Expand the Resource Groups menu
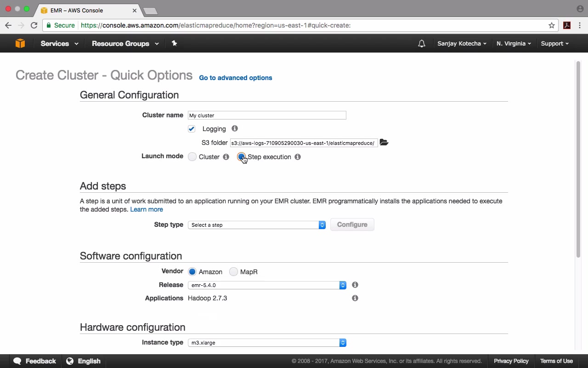The height and width of the screenshot is (368, 588). point(125,44)
